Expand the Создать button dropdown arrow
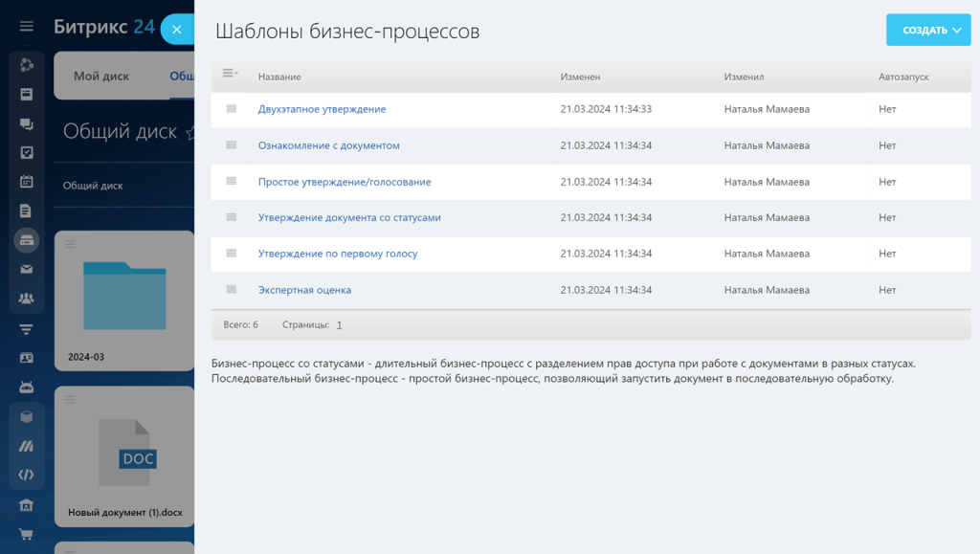Image resolution: width=980 pixels, height=554 pixels. [957, 30]
